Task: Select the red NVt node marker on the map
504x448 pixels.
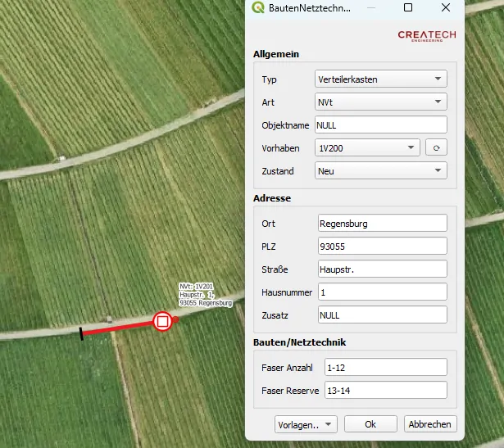Action: click(162, 321)
